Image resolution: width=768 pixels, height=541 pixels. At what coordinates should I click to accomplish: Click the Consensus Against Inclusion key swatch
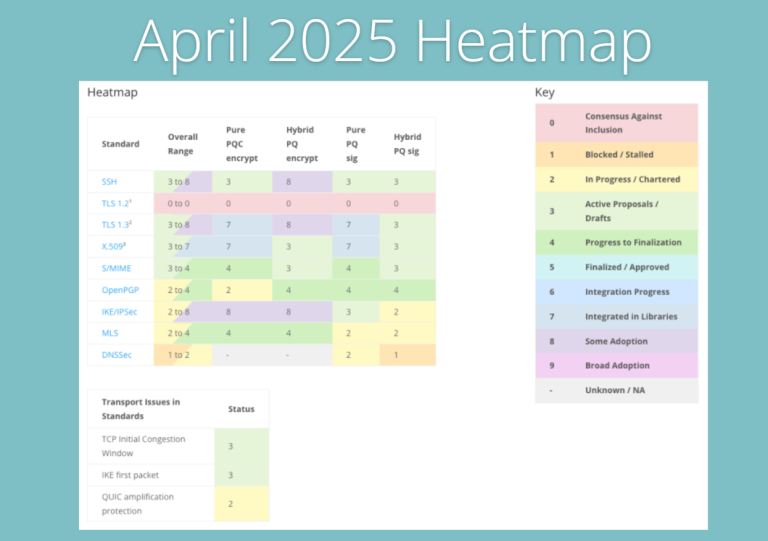point(552,123)
